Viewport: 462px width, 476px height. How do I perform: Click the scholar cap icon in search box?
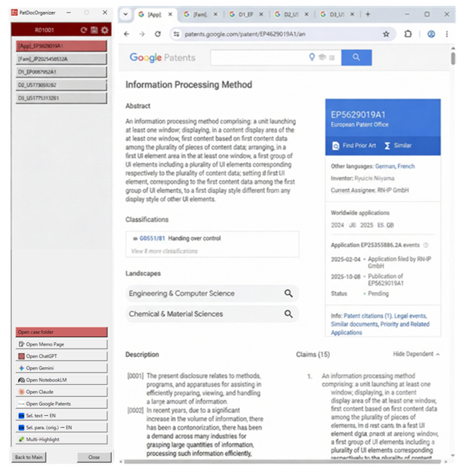(322, 57)
